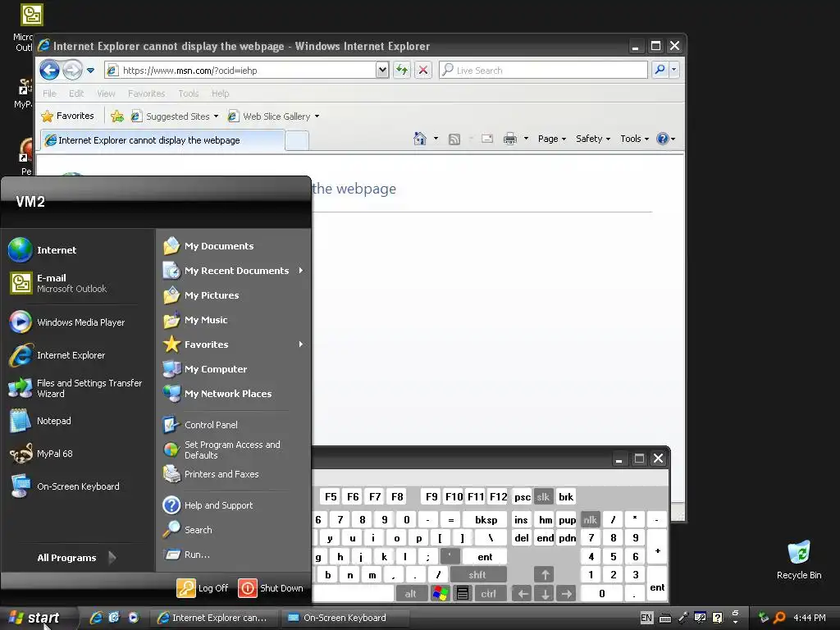Click the IE Refresh button

(402, 70)
